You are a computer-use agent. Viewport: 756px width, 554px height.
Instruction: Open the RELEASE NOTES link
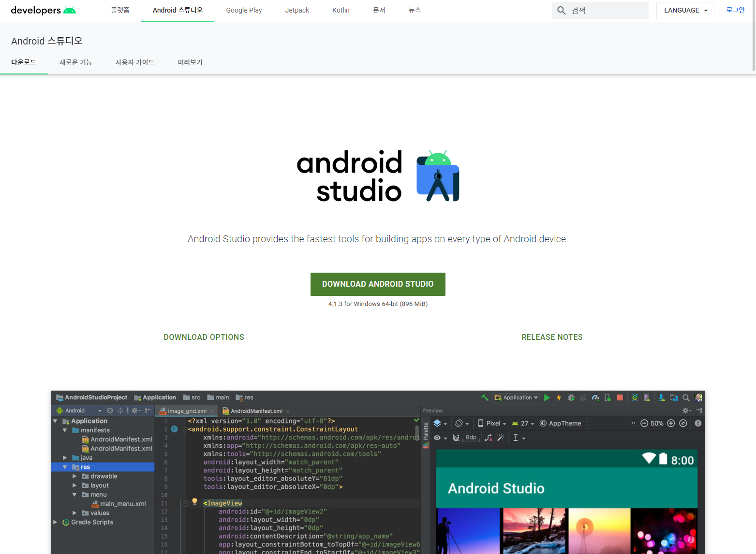(552, 337)
